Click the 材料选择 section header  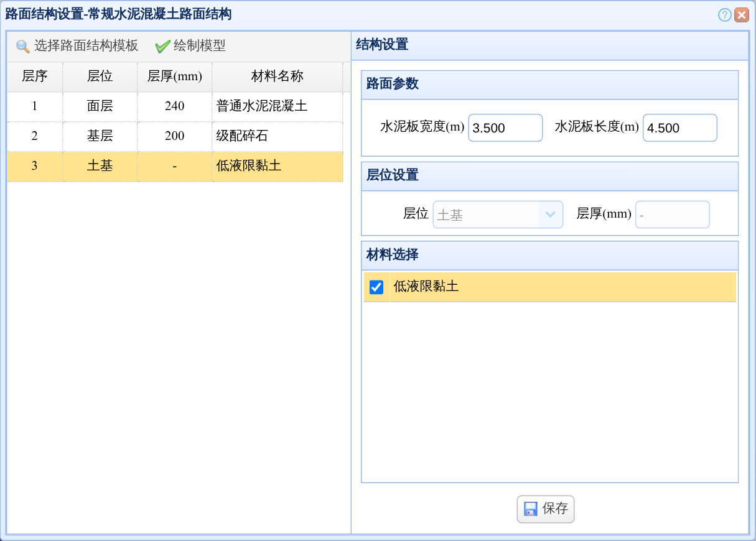(x=549, y=255)
